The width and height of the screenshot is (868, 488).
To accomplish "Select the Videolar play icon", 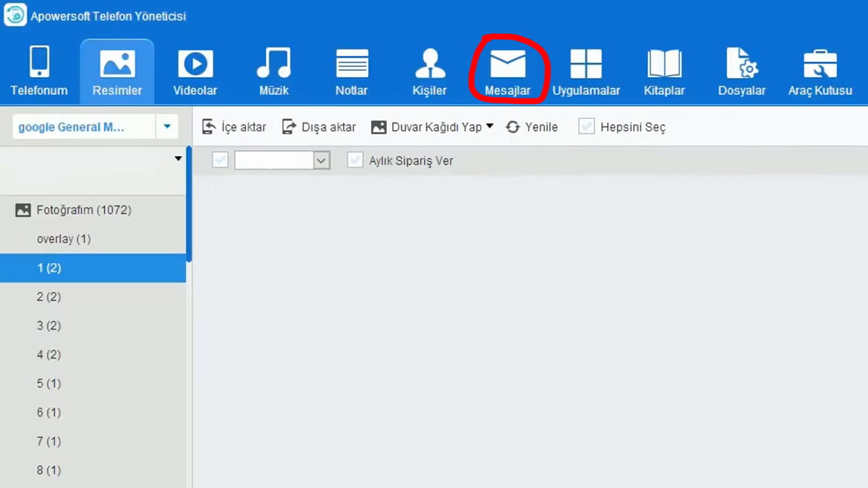I will 195,64.
